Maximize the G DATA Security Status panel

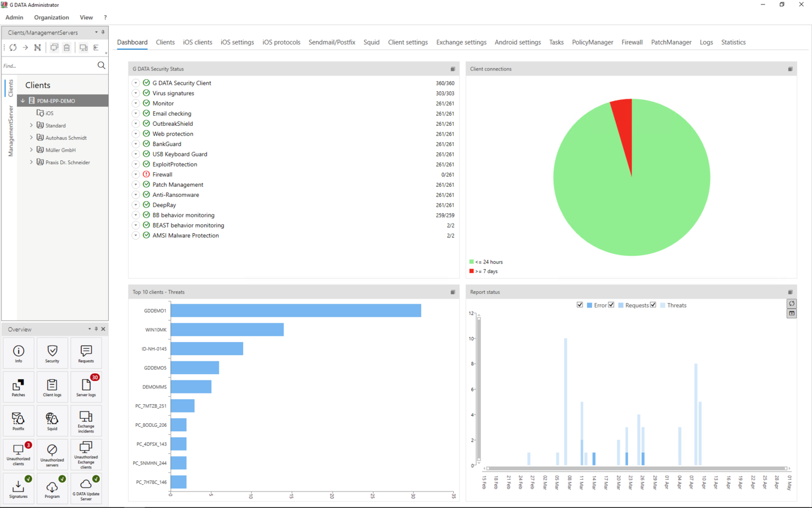[x=453, y=69]
